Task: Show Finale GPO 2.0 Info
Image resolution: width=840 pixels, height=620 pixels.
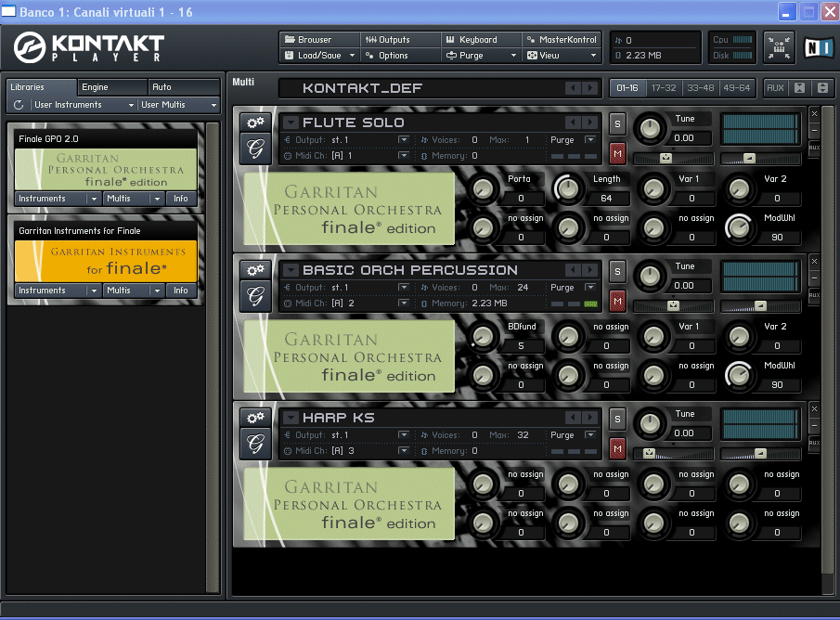Action: click(x=181, y=199)
